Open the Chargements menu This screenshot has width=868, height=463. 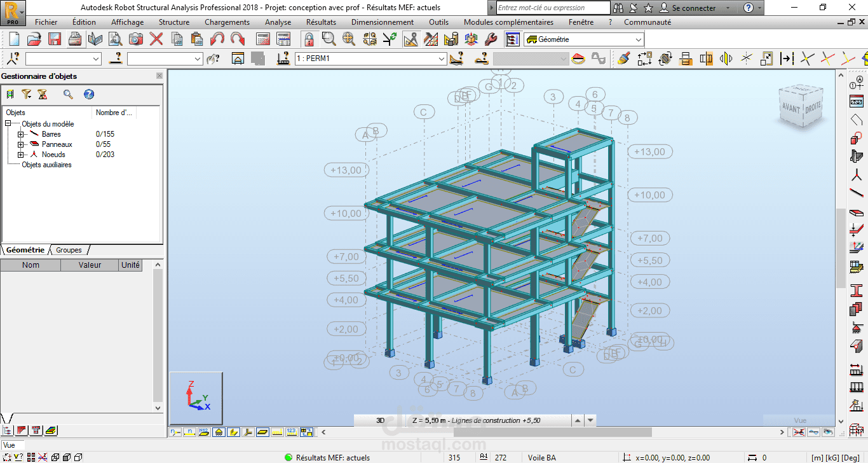pyautogui.click(x=227, y=22)
